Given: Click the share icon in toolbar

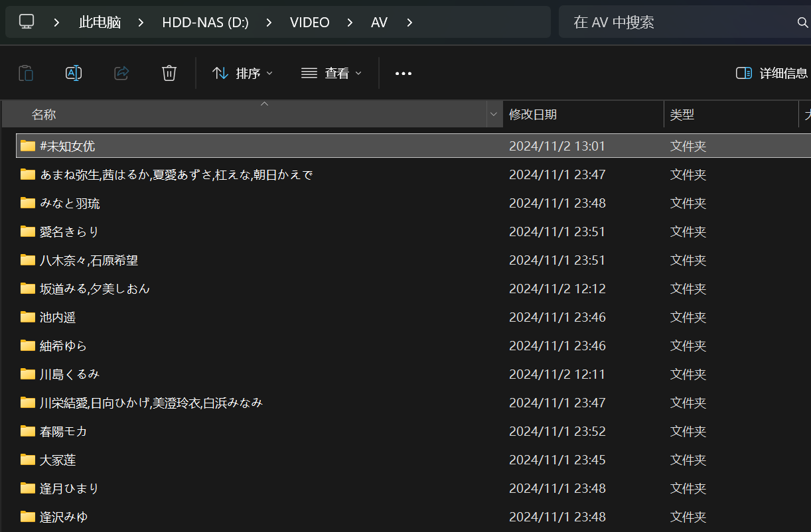Looking at the screenshot, I should point(121,73).
